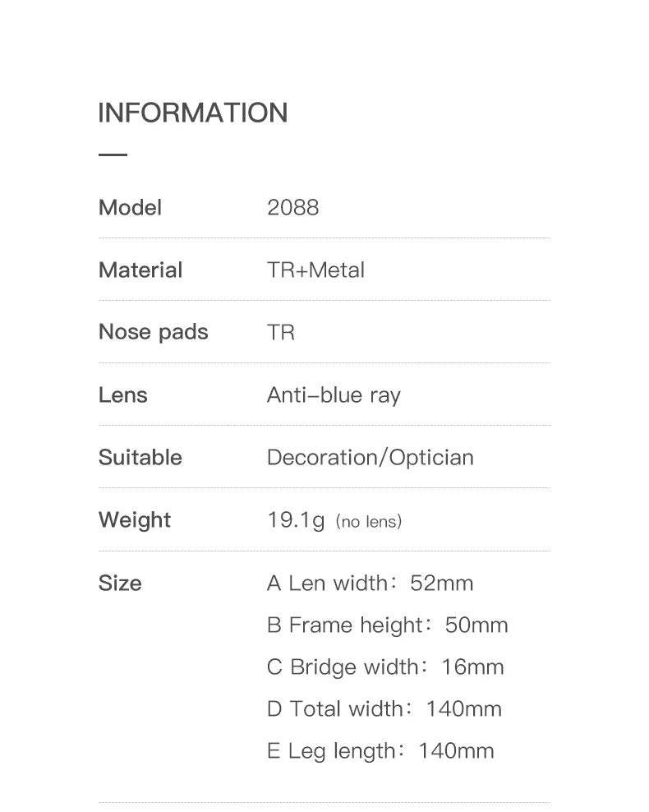
Task: Click the Material label
Action: point(140,270)
